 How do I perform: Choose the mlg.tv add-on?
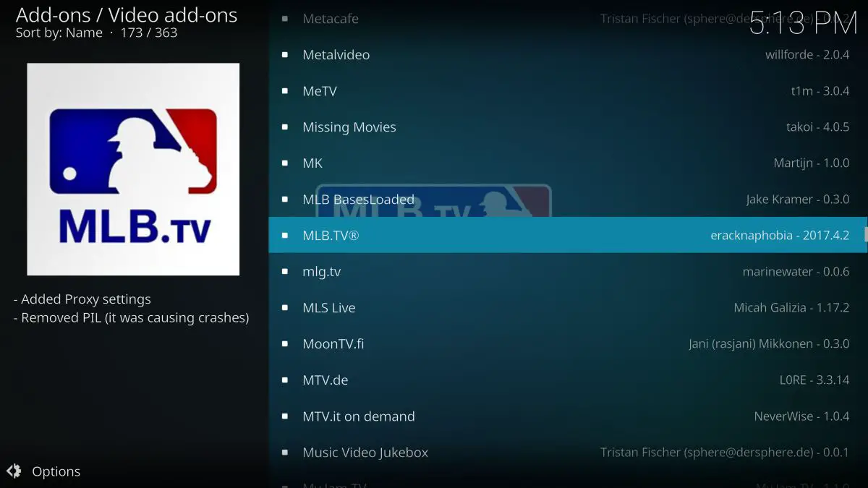568,272
